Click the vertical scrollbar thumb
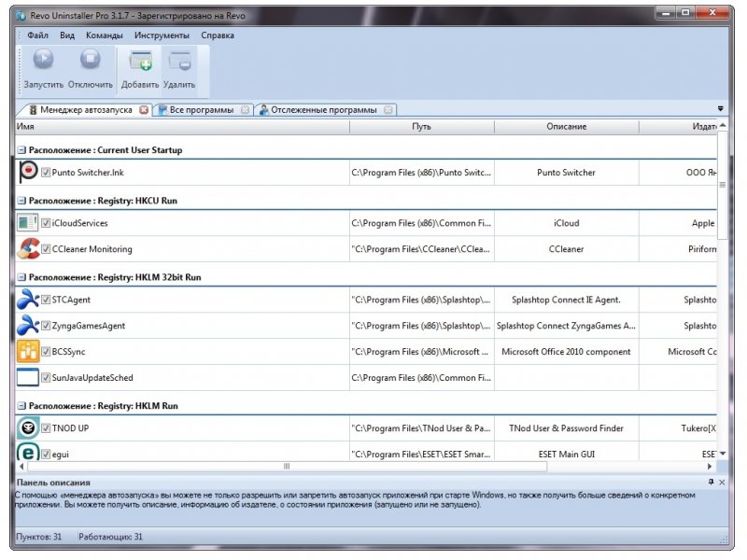The image size is (747, 560). (x=722, y=185)
